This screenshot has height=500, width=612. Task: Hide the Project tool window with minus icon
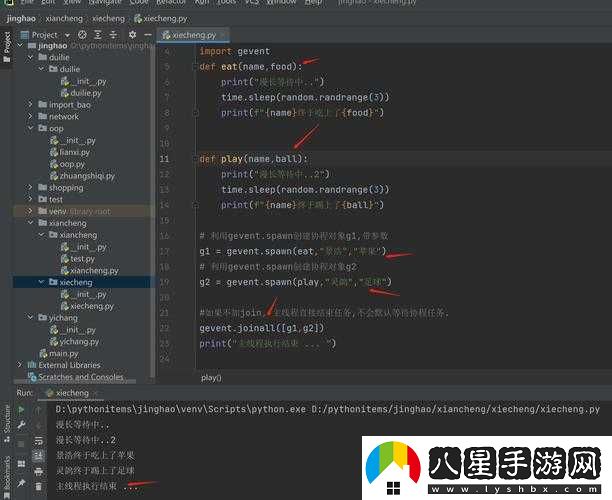[x=148, y=35]
